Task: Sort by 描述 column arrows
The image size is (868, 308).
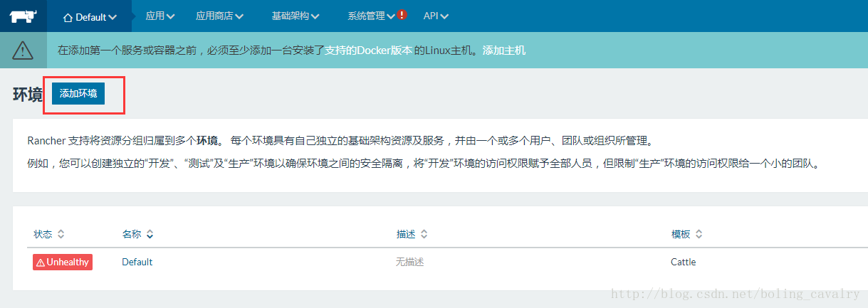Action: click(424, 234)
